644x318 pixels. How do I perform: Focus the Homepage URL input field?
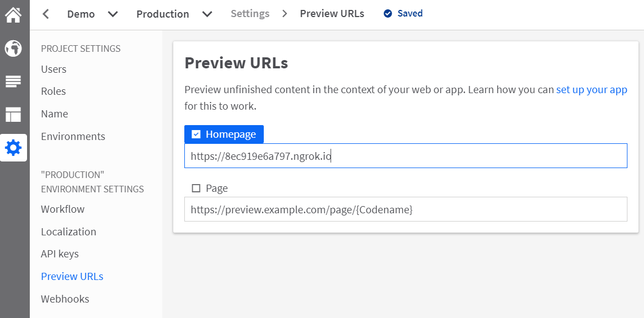coord(406,155)
